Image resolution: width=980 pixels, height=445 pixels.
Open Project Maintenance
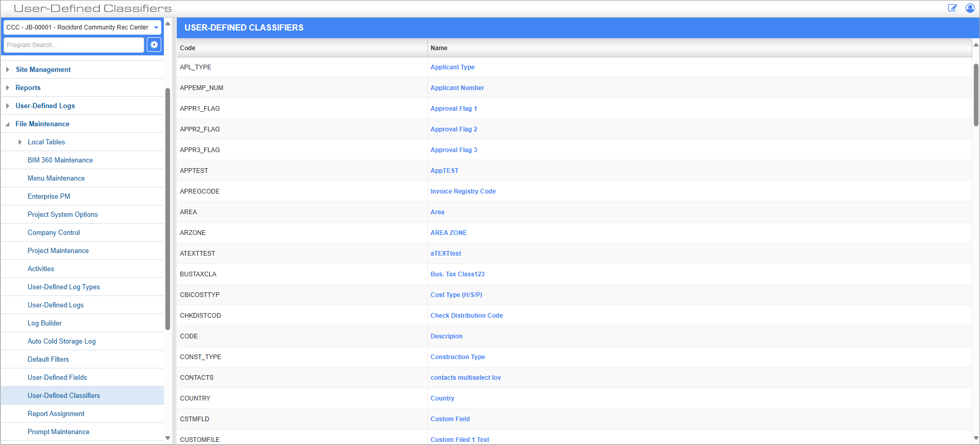pos(58,250)
